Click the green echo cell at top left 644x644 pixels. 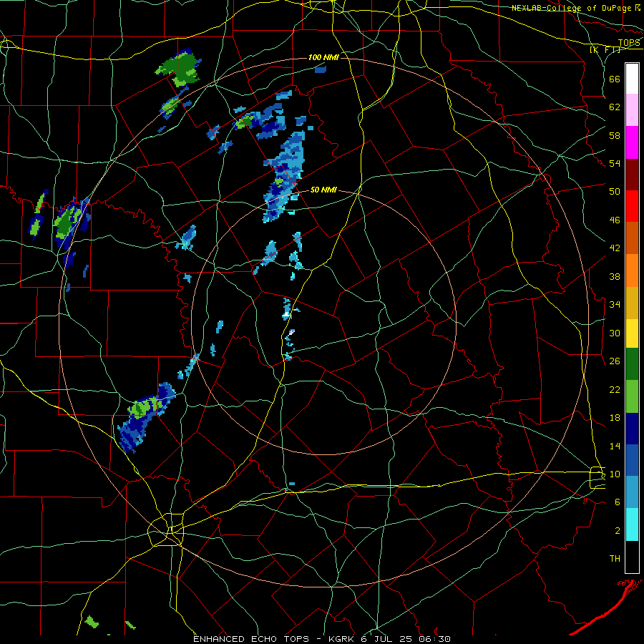(x=180, y=67)
